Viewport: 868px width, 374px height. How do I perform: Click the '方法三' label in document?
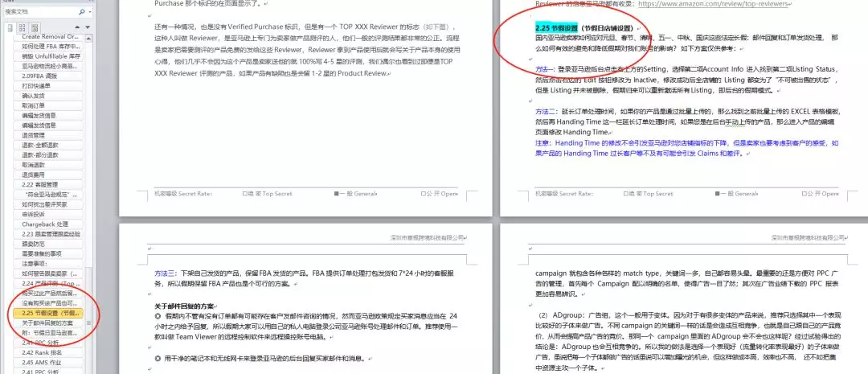click(x=165, y=273)
